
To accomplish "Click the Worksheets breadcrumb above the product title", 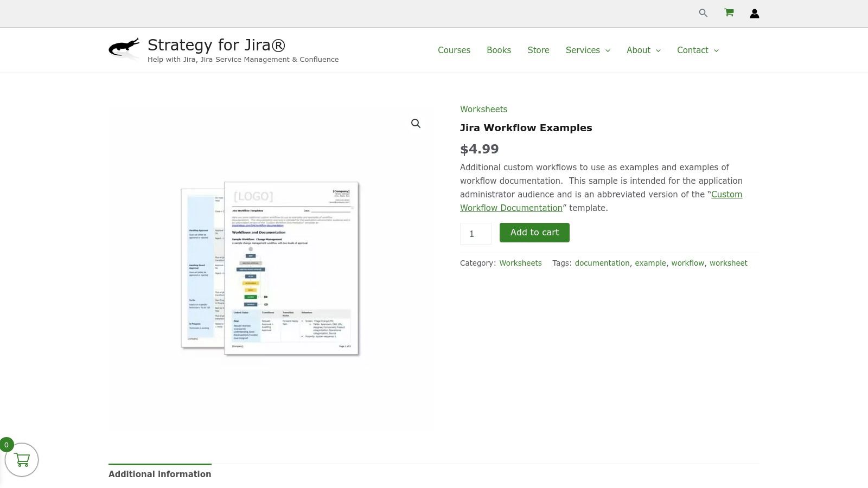I will pos(483,109).
